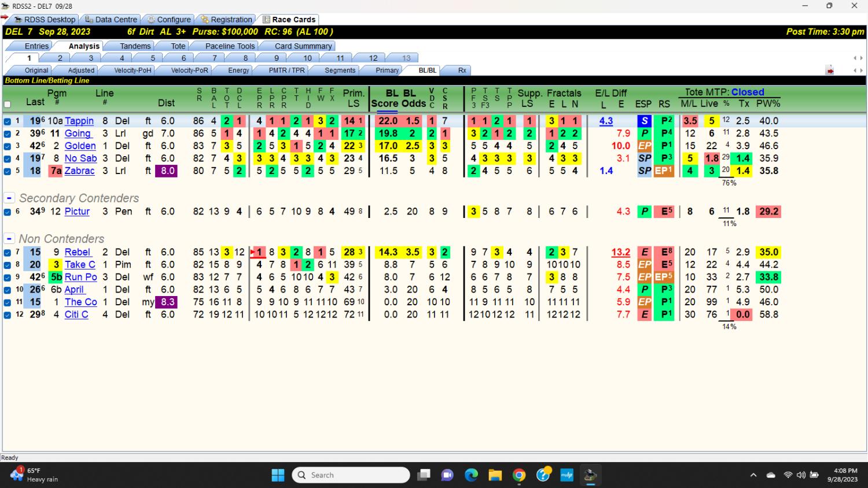
Task: Click the Prim. LS column header
Action: click(x=354, y=98)
